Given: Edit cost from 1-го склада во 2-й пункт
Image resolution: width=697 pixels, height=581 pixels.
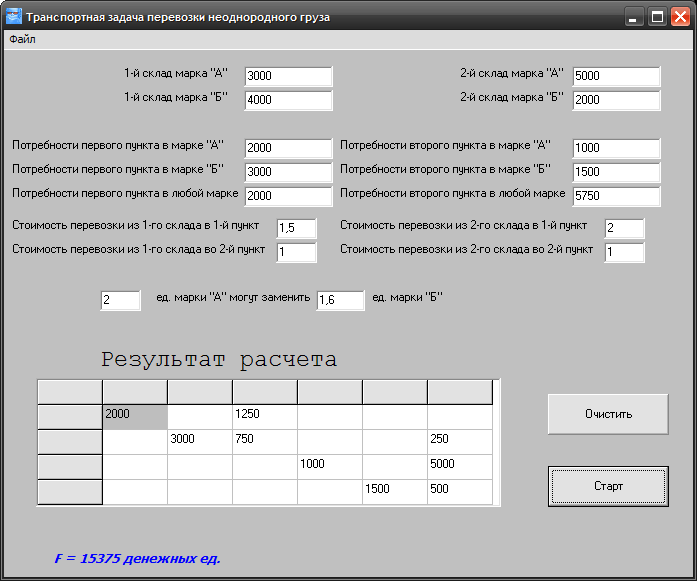Looking at the screenshot, I should (296, 252).
